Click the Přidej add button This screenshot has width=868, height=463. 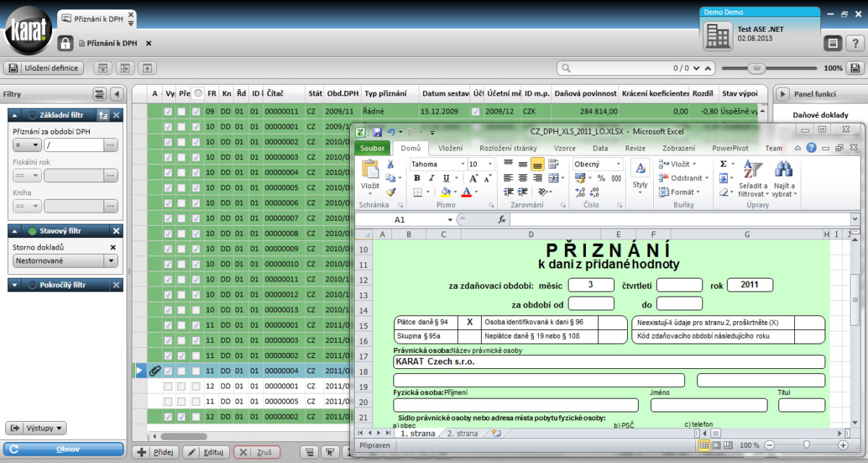[157, 452]
